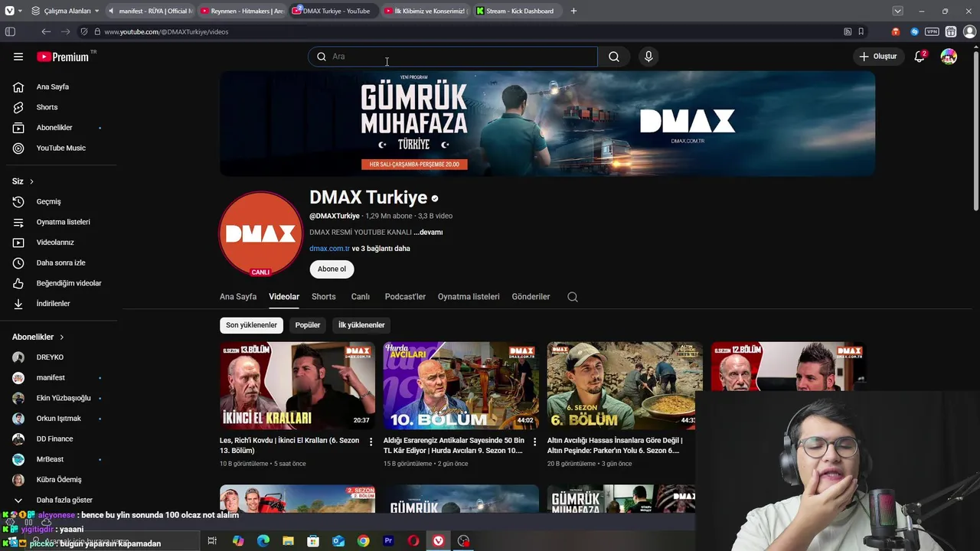Open a new browser tab

573,11
